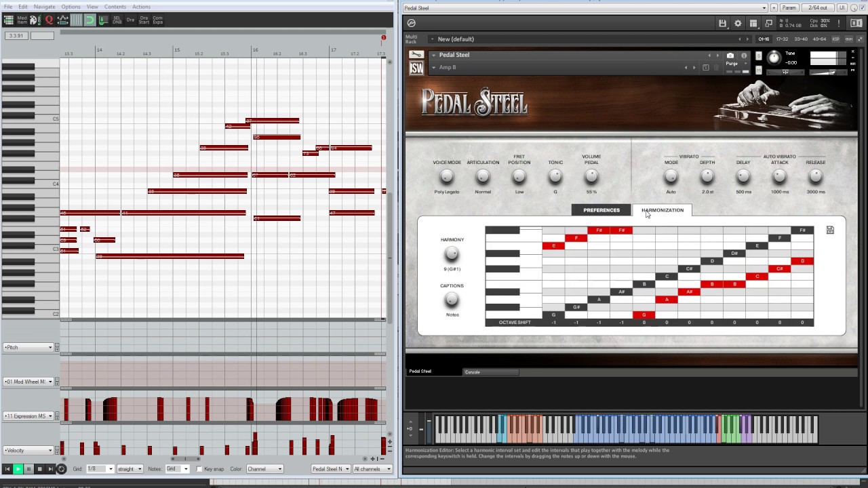
Task: Open the Navigate menu
Action: pyautogui.click(x=44, y=7)
